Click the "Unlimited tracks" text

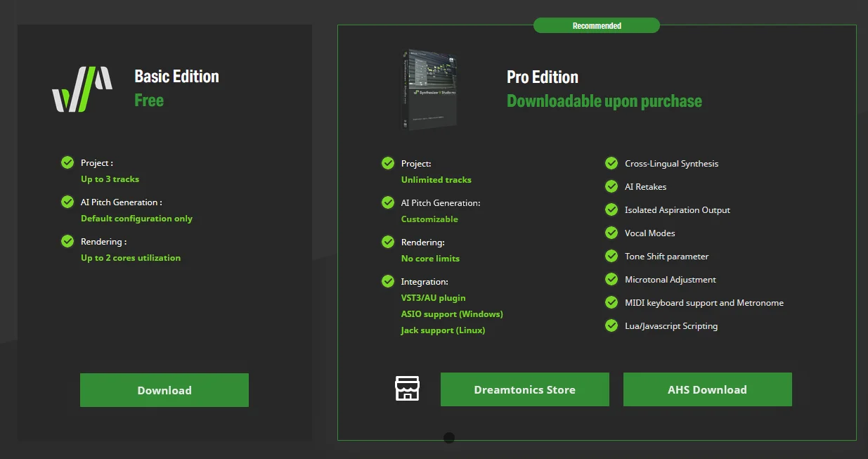pyautogui.click(x=436, y=180)
